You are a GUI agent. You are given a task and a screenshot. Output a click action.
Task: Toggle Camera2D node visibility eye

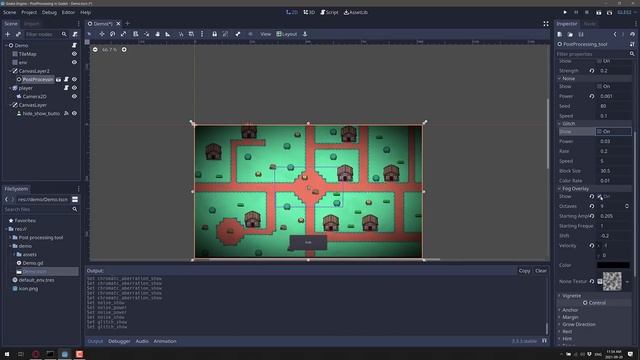(x=74, y=96)
